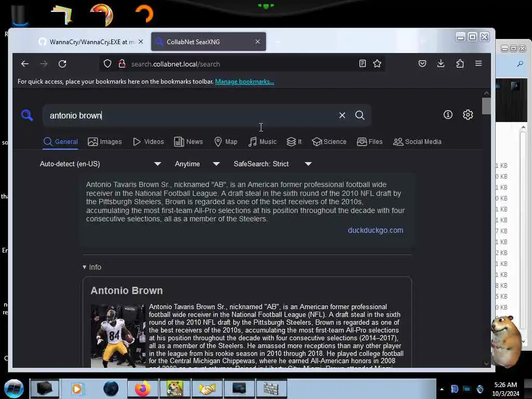
Task: Open the tracking protection shield icon
Action: [108, 64]
